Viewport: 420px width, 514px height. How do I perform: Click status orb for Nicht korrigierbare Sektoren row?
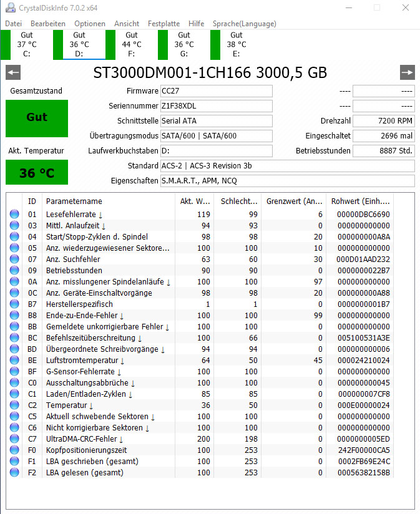(14, 427)
